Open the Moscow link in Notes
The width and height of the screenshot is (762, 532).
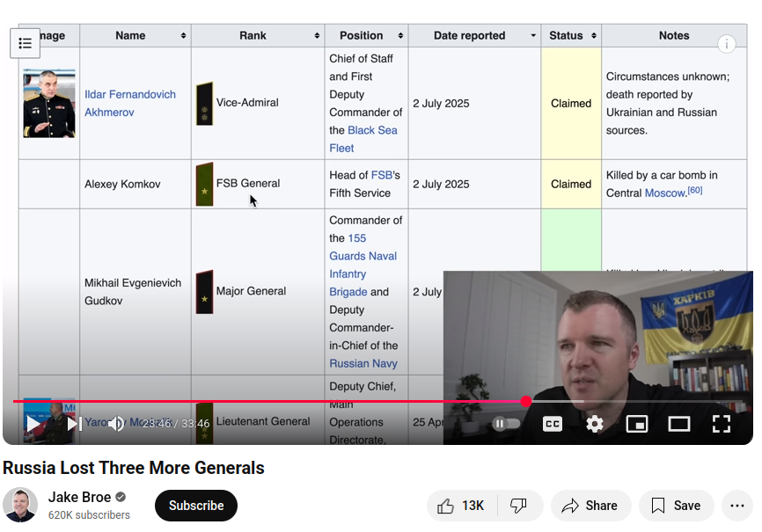click(x=665, y=193)
